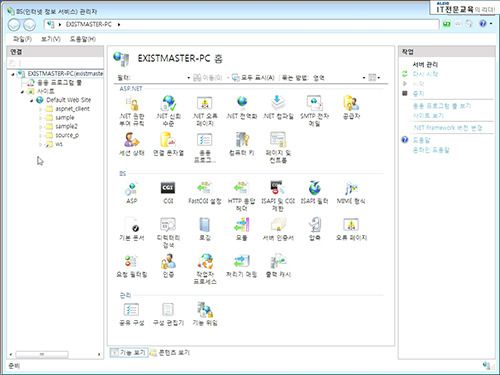
Task: Open ISAPI 및 CGI 제한 icon
Action: click(278, 196)
